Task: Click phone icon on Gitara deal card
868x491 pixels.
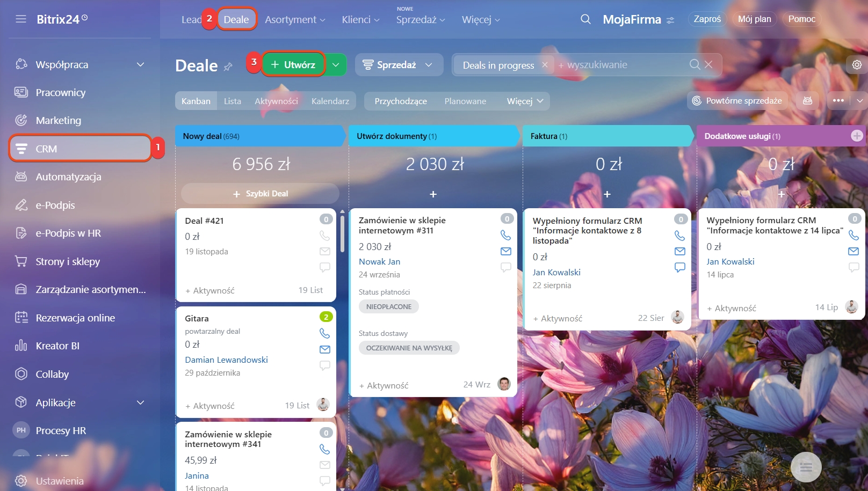Action: [x=324, y=333]
